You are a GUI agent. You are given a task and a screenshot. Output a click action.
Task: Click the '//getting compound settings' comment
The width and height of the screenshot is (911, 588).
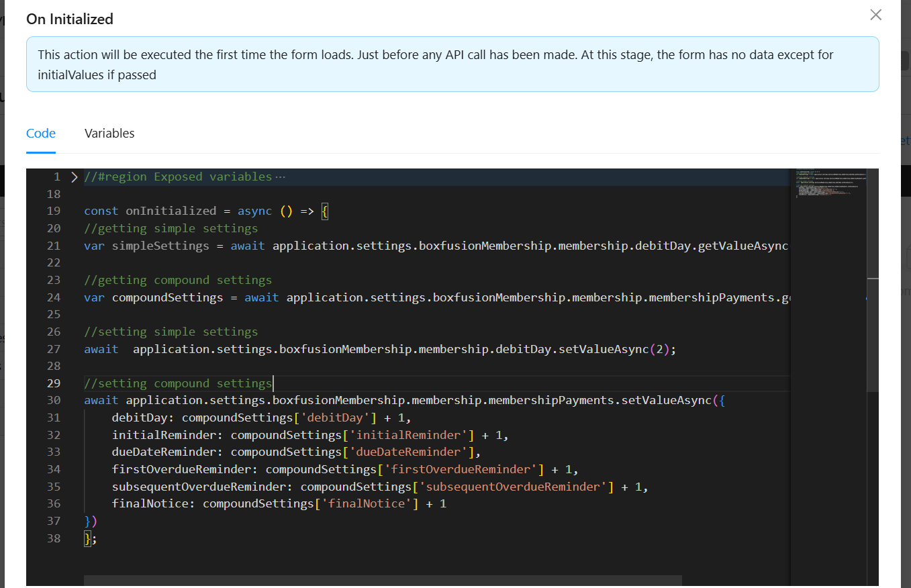[x=178, y=280]
